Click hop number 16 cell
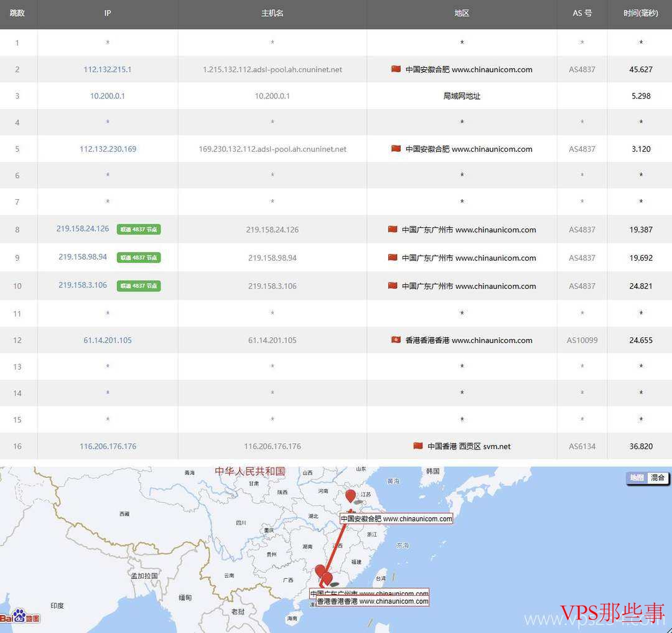The height and width of the screenshot is (633, 672). click(17, 446)
